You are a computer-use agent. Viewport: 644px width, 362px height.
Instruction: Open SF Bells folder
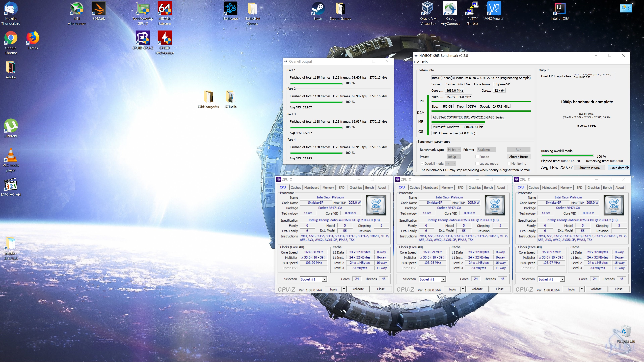230,99
